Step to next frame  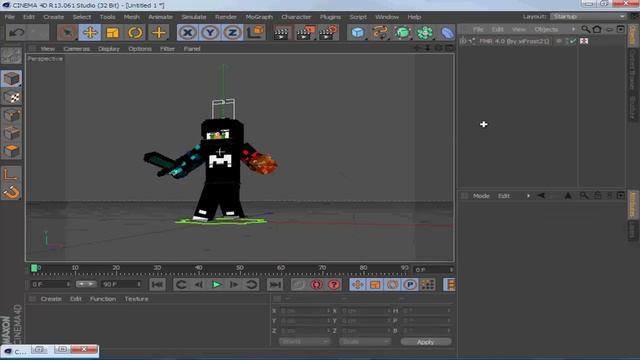[x=234, y=284]
